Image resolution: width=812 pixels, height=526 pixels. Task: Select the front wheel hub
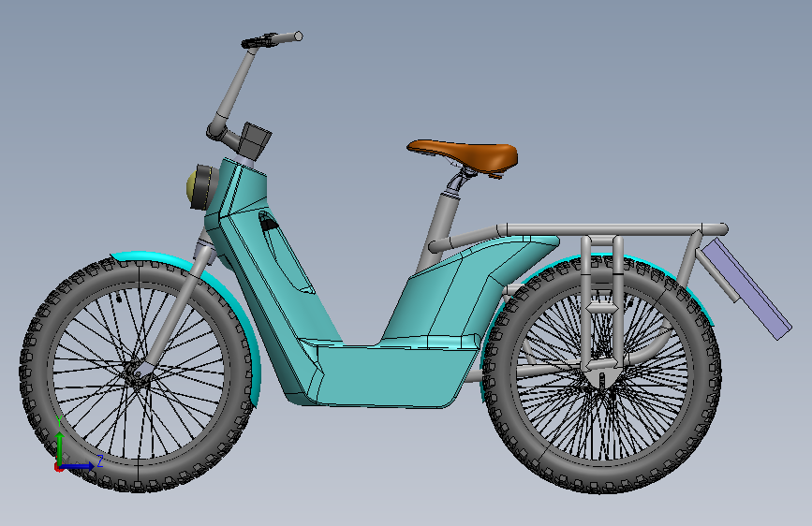point(138,372)
